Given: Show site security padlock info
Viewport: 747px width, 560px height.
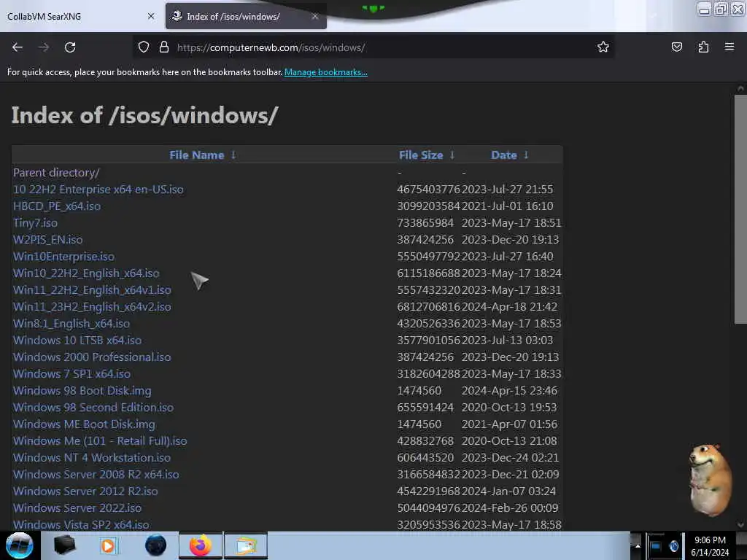Looking at the screenshot, I should (x=164, y=47).
